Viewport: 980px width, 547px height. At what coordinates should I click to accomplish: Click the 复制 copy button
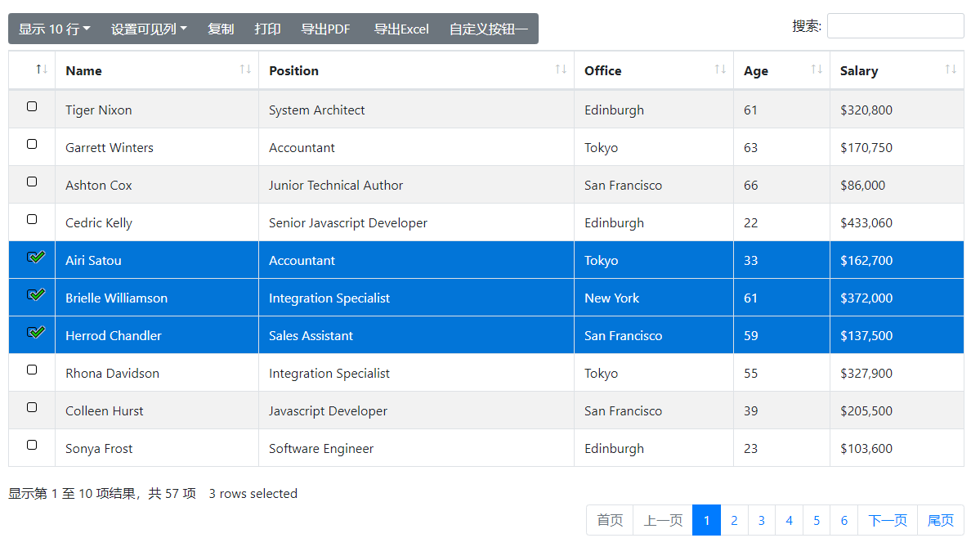tap(221, 29)
